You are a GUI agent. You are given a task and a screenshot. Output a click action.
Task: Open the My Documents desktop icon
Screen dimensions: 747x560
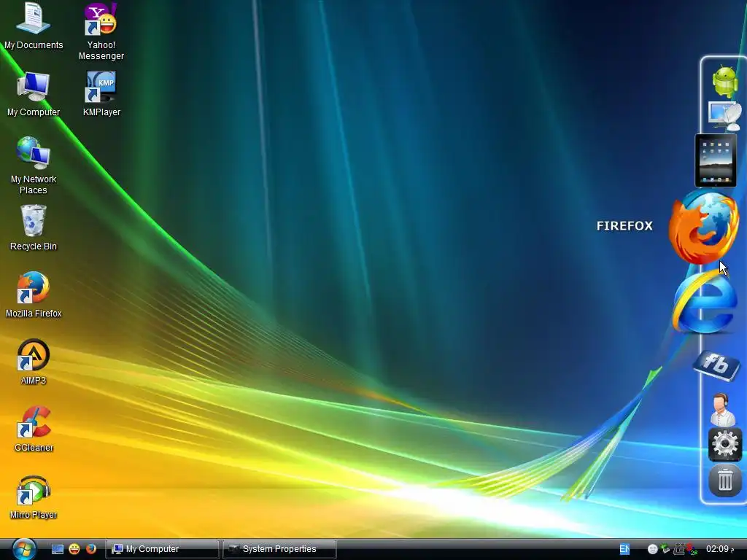(34, 26)
